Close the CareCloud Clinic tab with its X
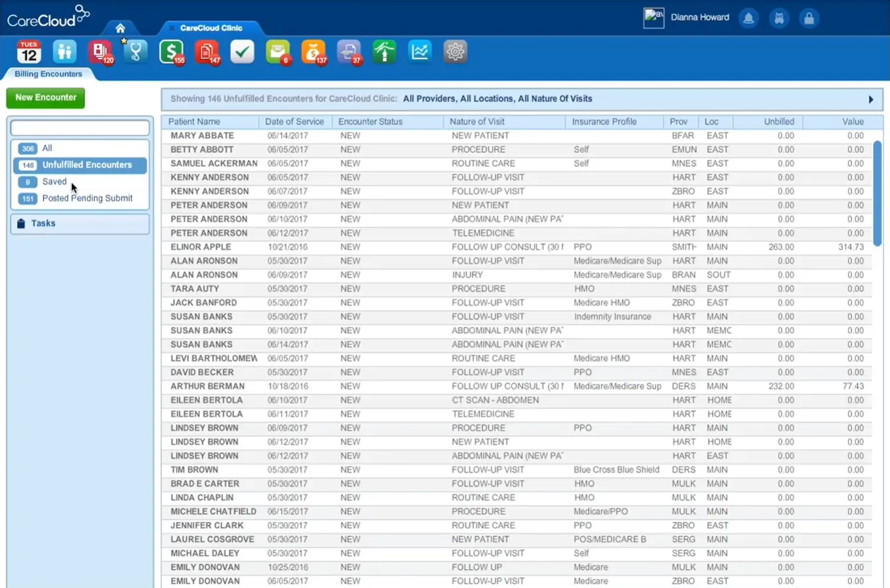The width and height of the screenshot is (890, 588). [172, 28]
